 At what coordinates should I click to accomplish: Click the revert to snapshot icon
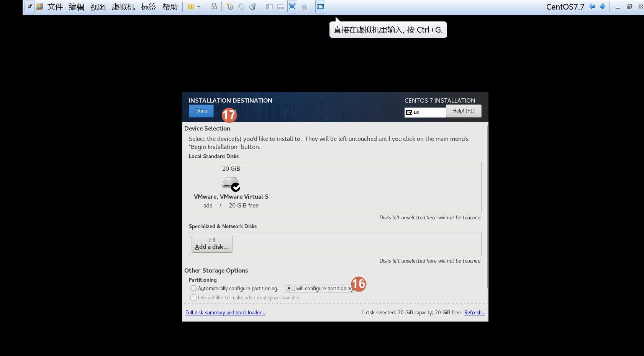click(241, 7)
